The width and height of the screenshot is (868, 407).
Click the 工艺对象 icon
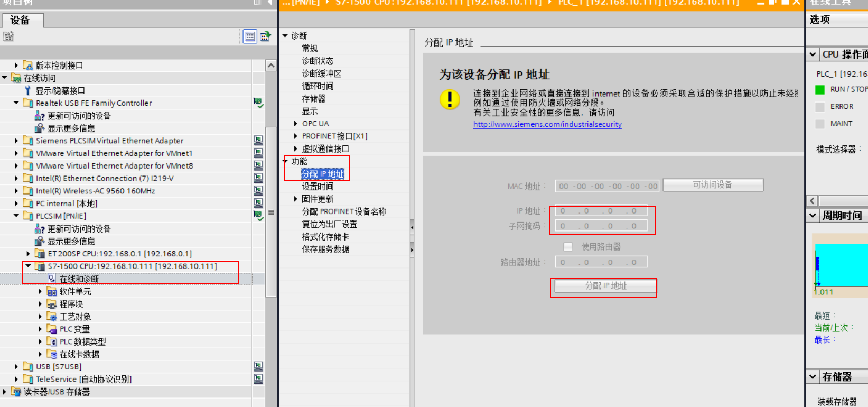click(52, 317)
